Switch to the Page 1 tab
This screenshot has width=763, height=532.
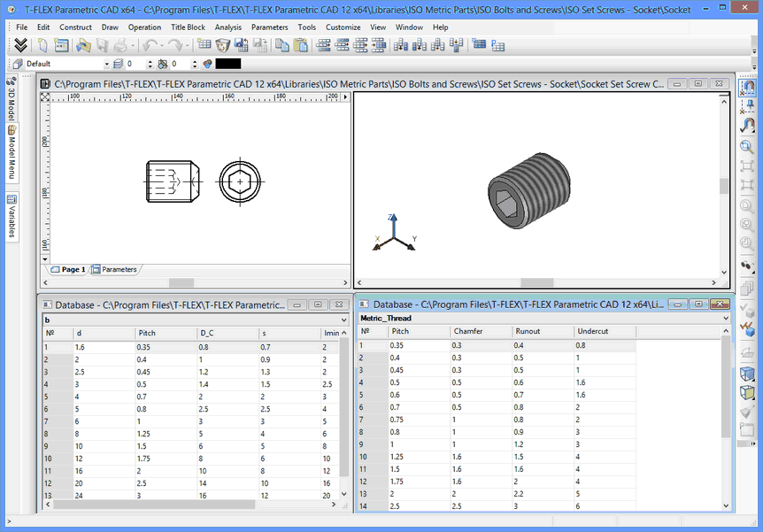tap(69, 269)
